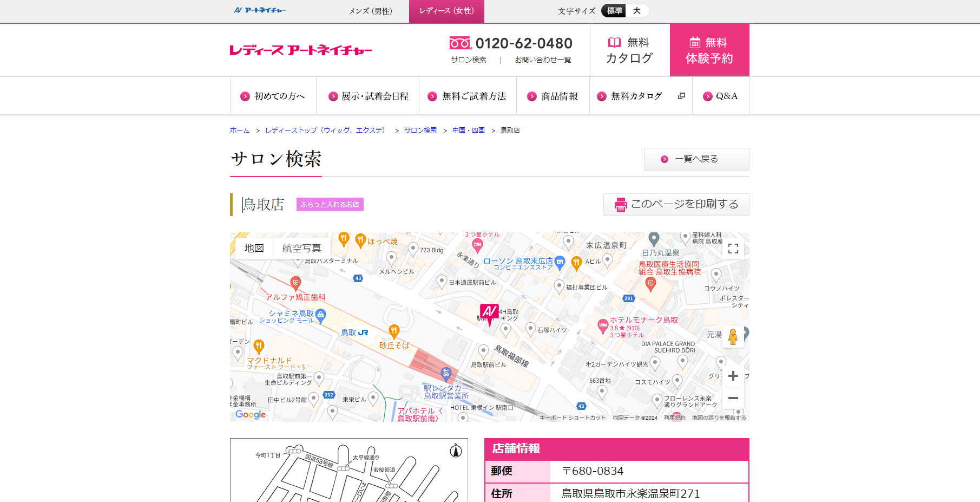
Task: Click the 一覧へ戻る button
Action: coord(696,159)
